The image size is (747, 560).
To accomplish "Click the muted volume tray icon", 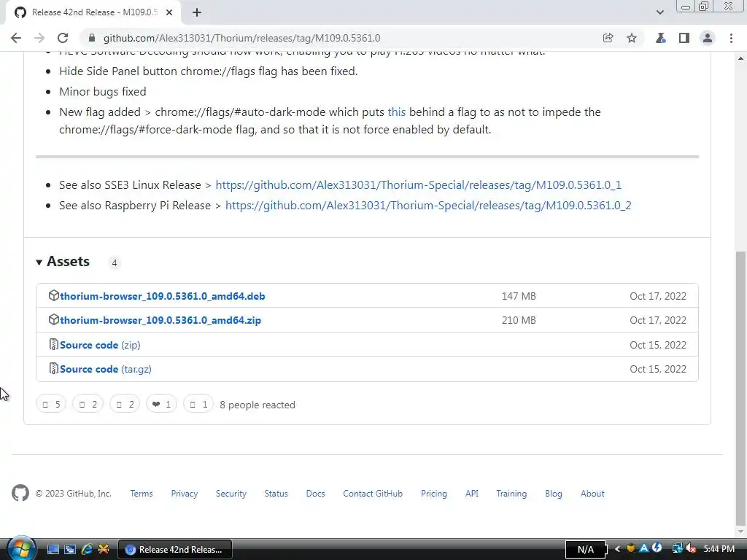I will click(692, 549).
